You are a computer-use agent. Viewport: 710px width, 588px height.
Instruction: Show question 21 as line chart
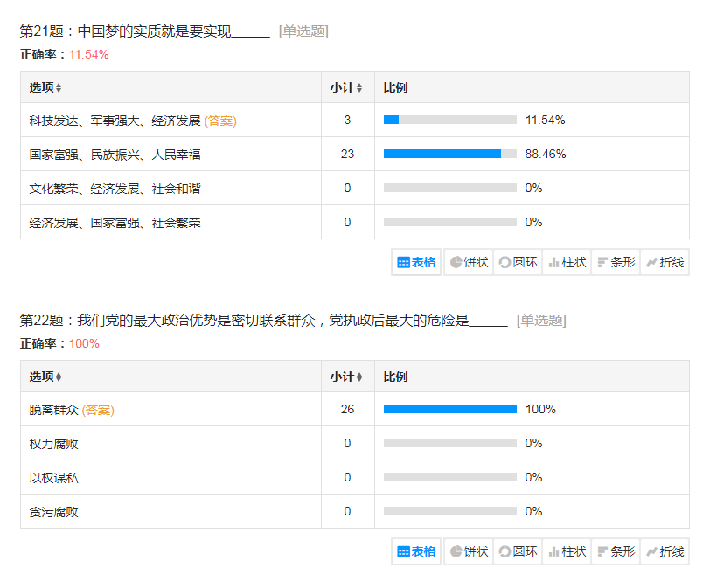665,262
